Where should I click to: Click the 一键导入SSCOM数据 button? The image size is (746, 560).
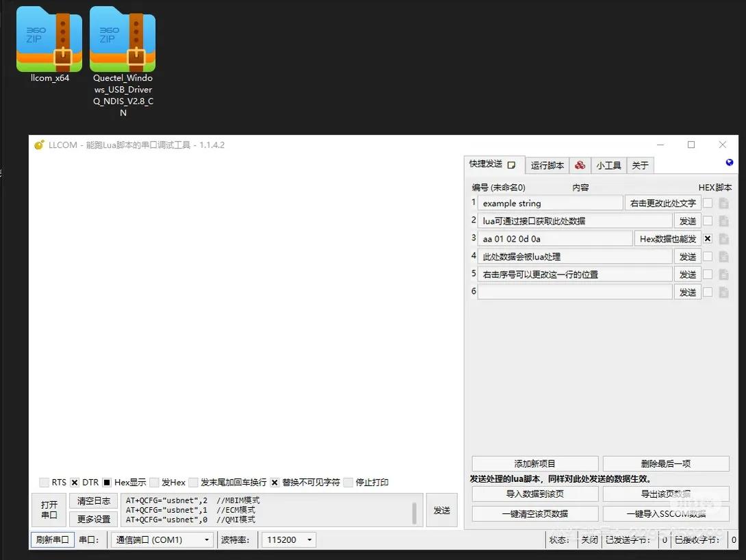[x=666, y=514]
